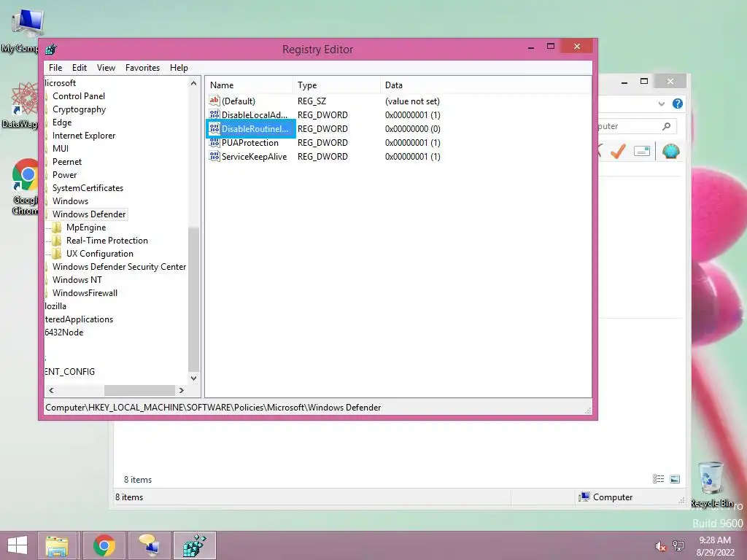Select Windows Defender Security Center key
The image size is (747, 560).
119,267
